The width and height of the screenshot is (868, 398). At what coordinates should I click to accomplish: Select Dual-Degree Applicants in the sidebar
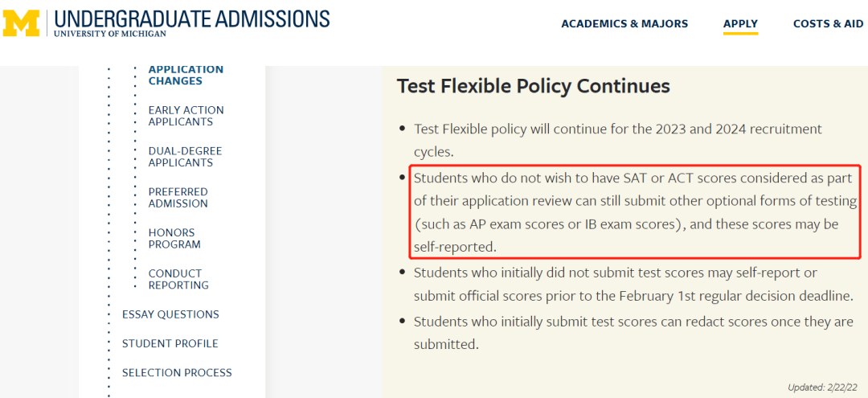185,157
